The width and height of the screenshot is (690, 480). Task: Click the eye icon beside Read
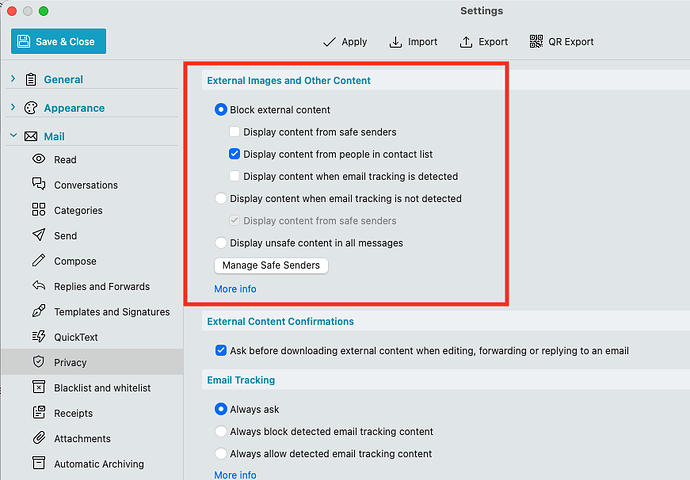pyautogui.click(x=39, y=159)
